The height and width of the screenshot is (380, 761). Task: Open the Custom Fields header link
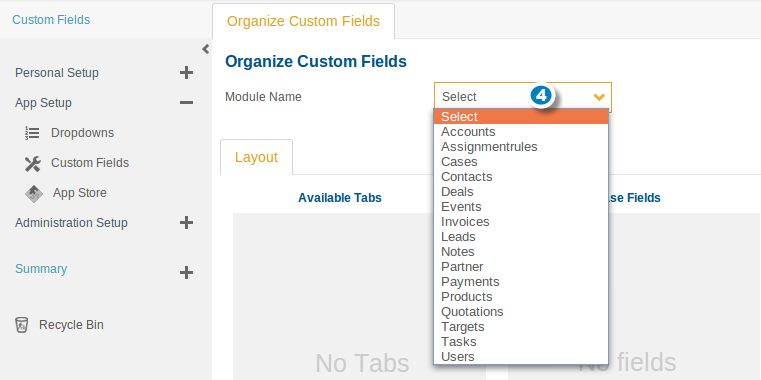coord(51,20)
